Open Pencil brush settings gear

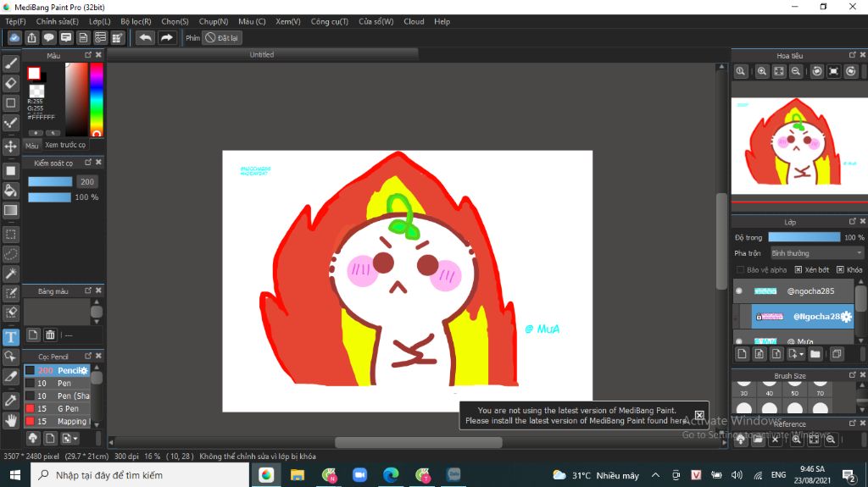pyautogui.click(x=84, y=370)
